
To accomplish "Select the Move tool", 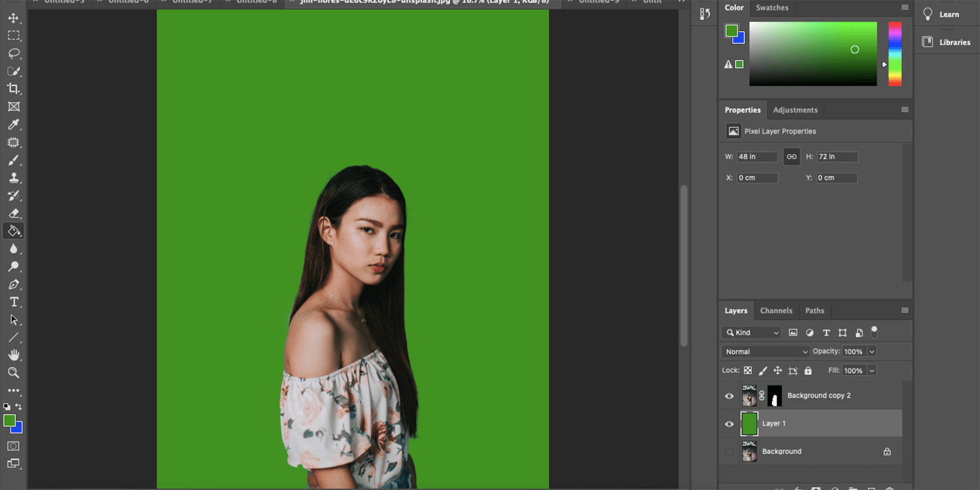I will click(x=13, y=18).
